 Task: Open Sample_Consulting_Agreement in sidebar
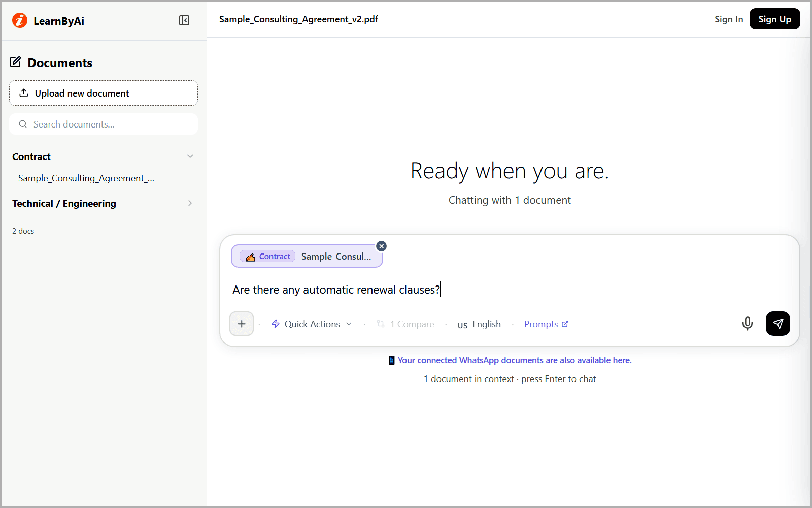[86, 178]
